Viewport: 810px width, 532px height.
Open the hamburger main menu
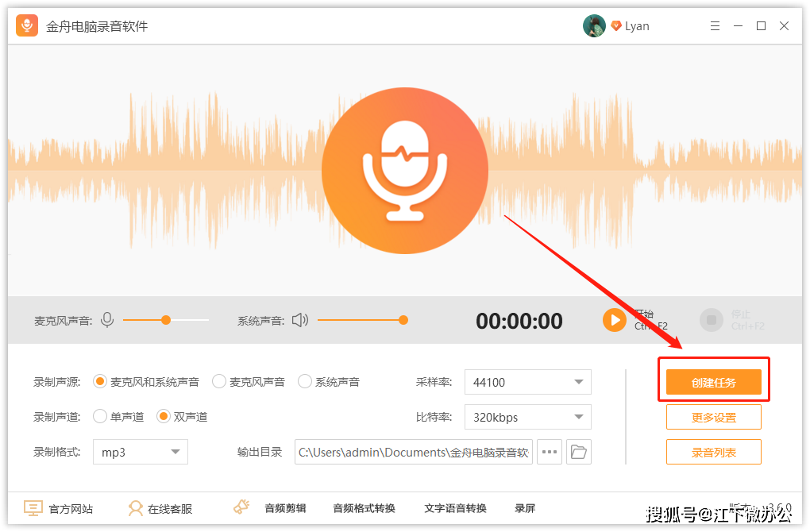tap(715, 26)
